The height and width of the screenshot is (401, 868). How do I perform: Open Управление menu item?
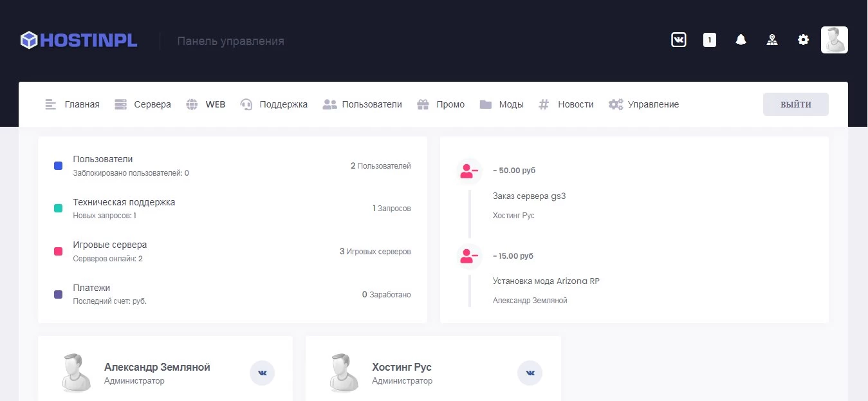point(653,104)
